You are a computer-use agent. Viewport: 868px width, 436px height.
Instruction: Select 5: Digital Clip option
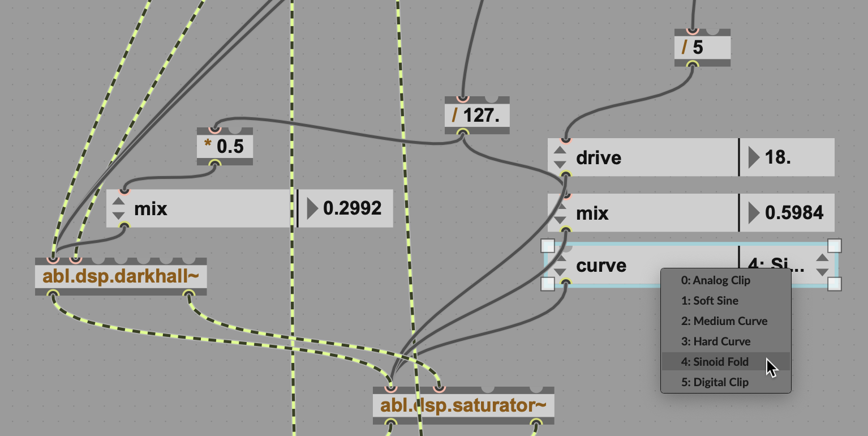point(715,382)
